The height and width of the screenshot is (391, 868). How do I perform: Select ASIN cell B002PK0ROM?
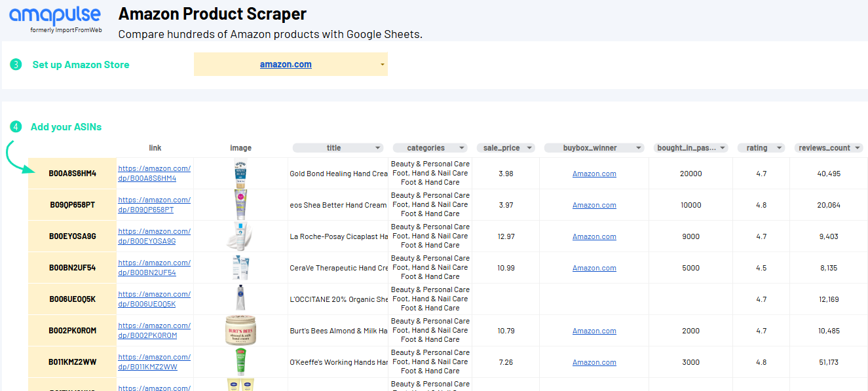[x=72, y=331]
